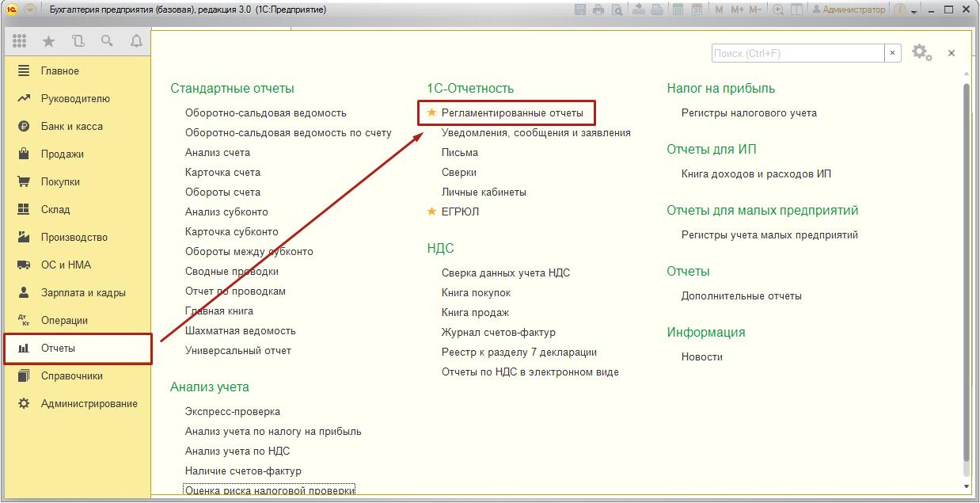This screenshot has width=980, height=503.
Task: Focus the Поиск (Ctrl+F) search field
Action: [798, 53]
